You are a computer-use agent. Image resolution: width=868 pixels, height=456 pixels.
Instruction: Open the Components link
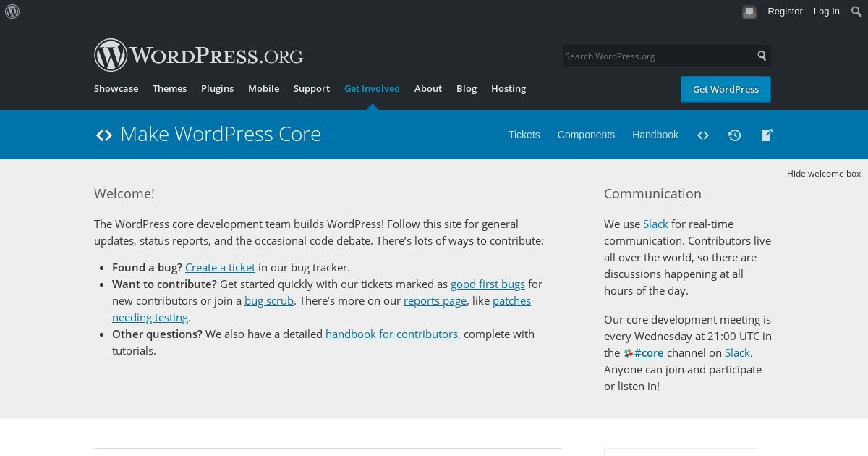click(x=586, y=135)
